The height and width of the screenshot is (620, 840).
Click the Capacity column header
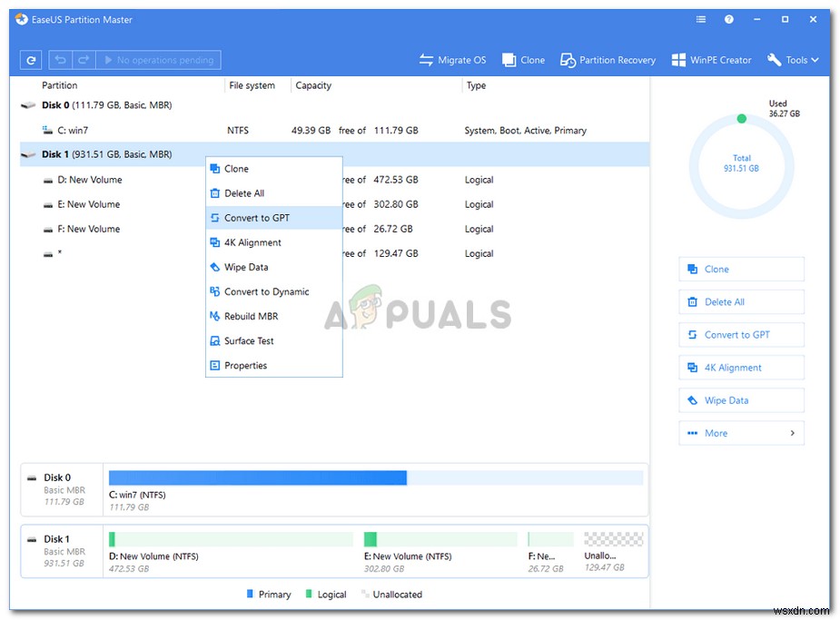tap(313, 85)
